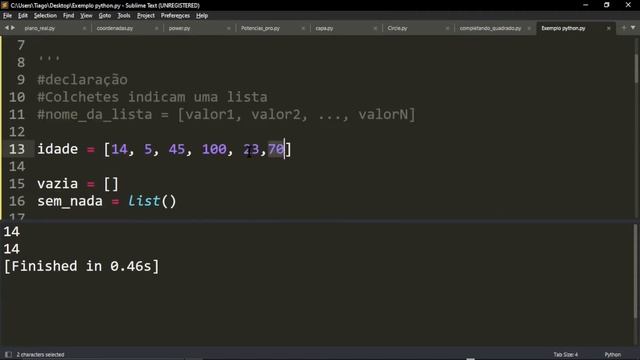Click the word idade in line 13
640x360 pixels.
click(58, 149)
